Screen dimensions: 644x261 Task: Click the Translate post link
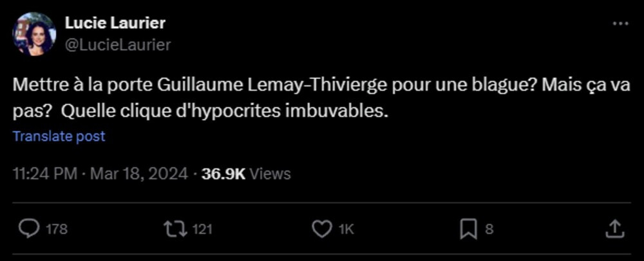click(59, 136)
